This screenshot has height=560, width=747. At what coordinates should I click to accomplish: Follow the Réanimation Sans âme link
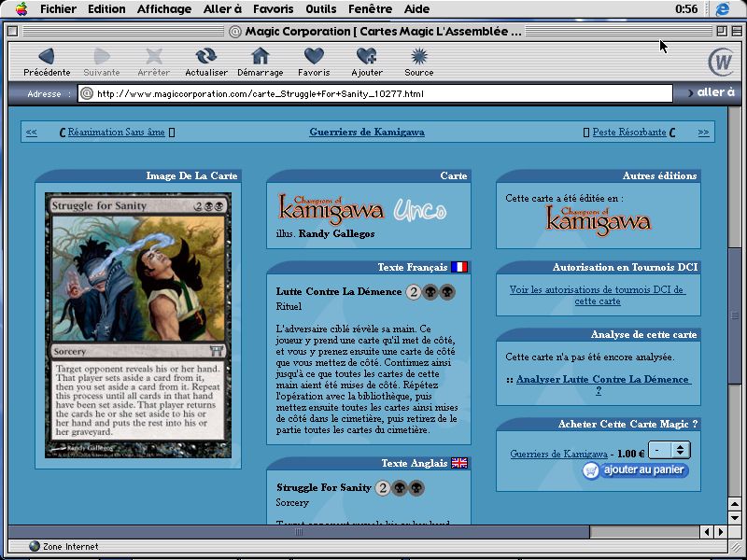pos(117,133)
